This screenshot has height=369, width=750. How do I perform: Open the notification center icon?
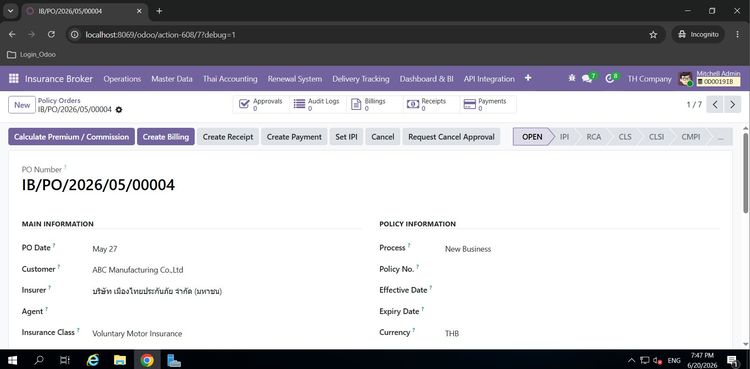732,360
